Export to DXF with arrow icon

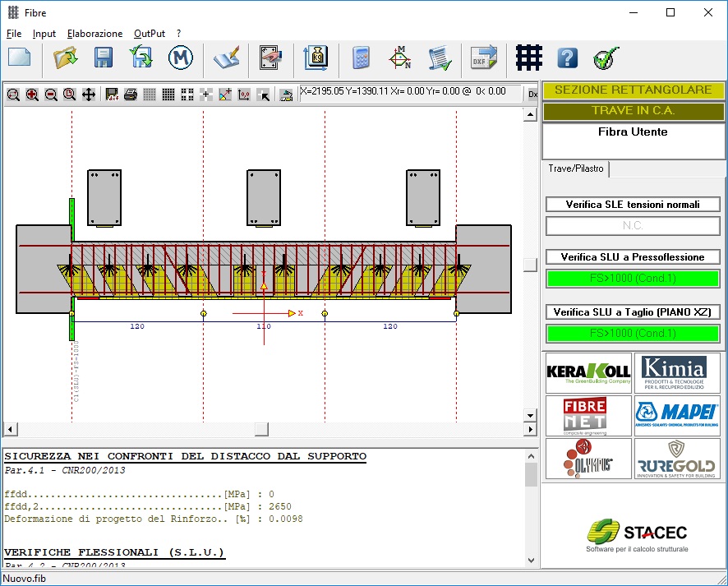click(484, 58)
